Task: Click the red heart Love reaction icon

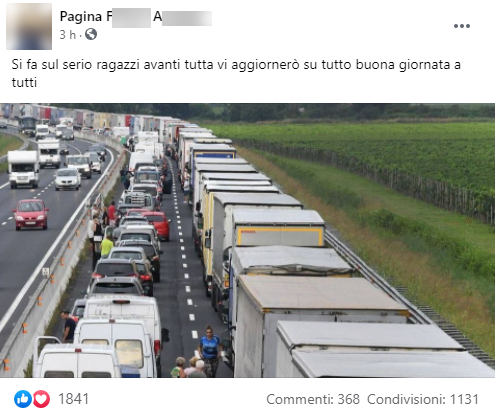Action: click(x=41, y=399)
